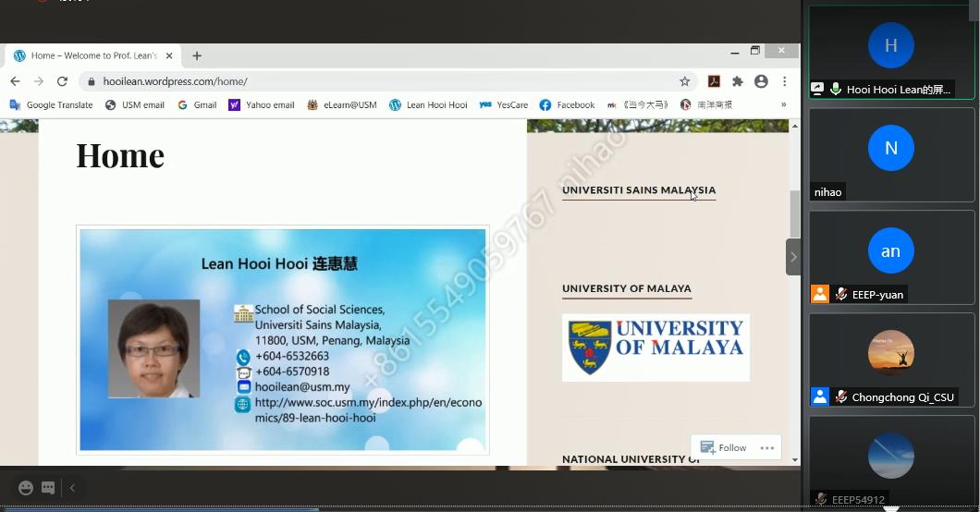The width and height of the screenshot is (980, 512).
Task: Open the USM email bookmark
Action: coord(135,105)
